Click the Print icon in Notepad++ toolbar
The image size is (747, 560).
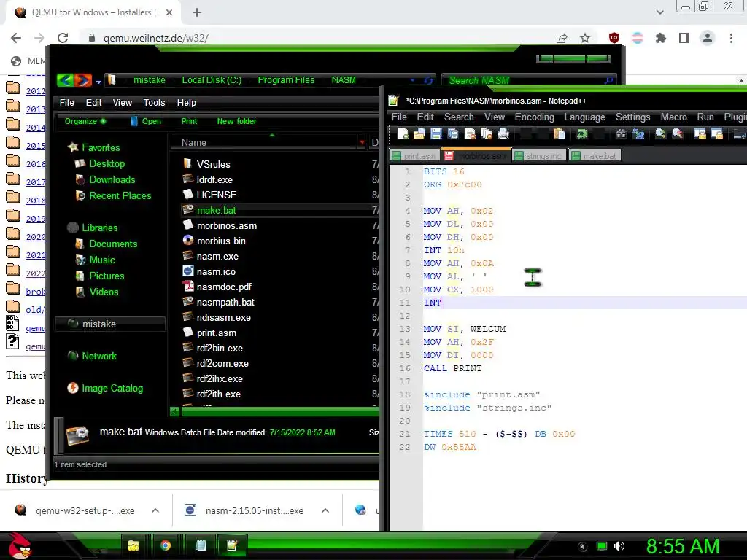[x=503, y=134]
